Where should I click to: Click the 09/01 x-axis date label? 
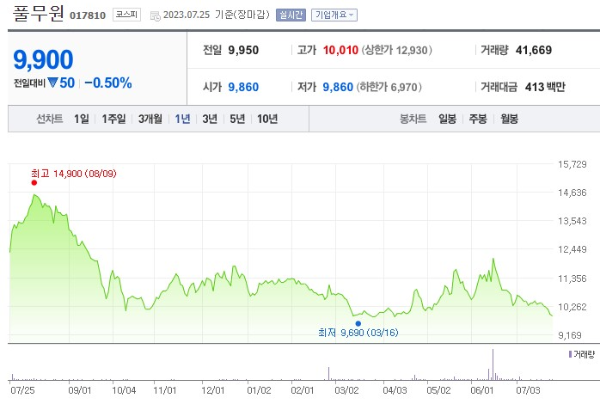[80, 391]
